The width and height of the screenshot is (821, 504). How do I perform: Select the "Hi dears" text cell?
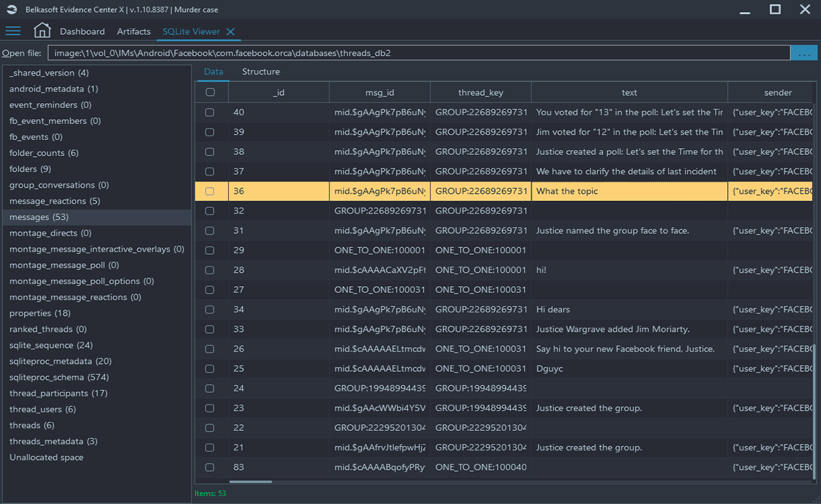pyautogui.click(x=629, y=310)
